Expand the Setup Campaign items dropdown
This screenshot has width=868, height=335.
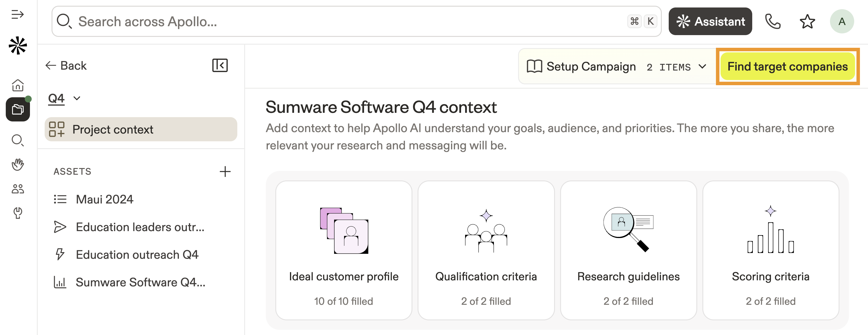702,67
